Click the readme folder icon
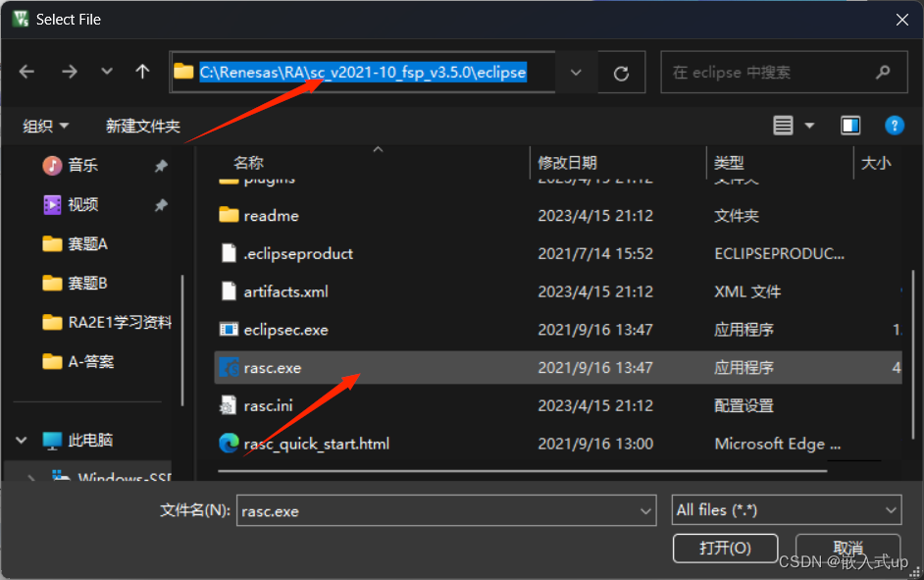Viewport: 924px width, 580px height. tap(229, 215)
